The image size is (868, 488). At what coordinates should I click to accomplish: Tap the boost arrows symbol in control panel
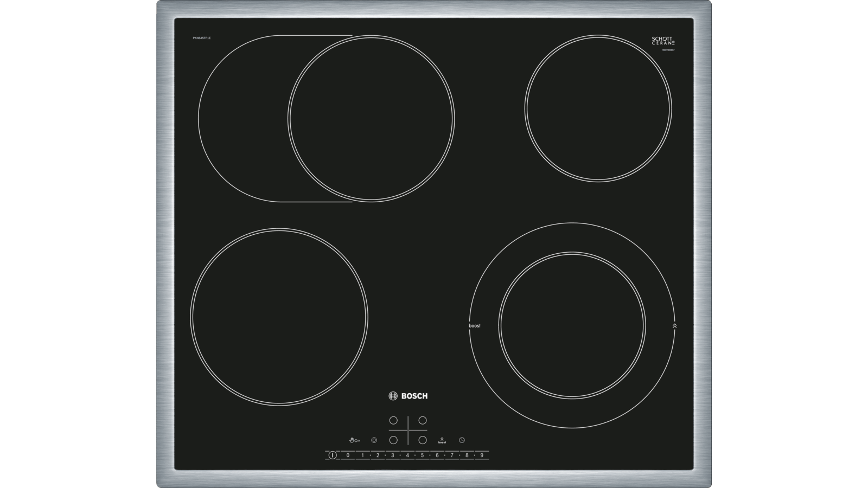[x=442, y=440]
